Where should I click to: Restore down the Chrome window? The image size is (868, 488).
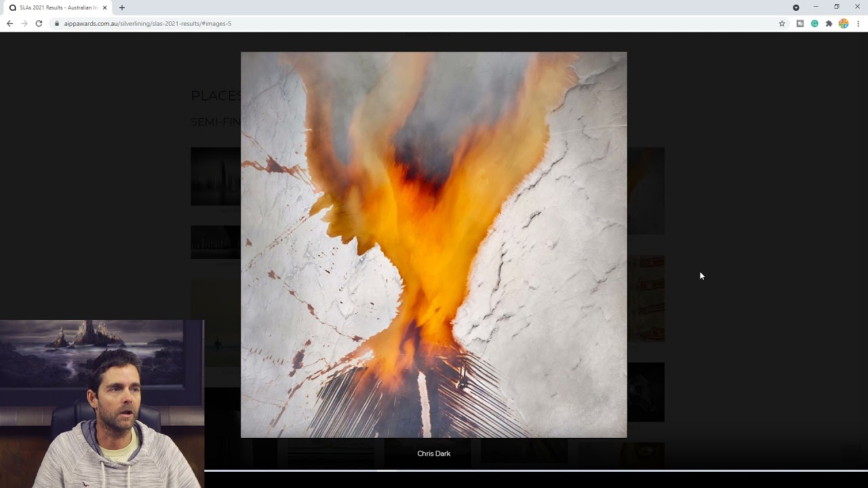[837, 7]
